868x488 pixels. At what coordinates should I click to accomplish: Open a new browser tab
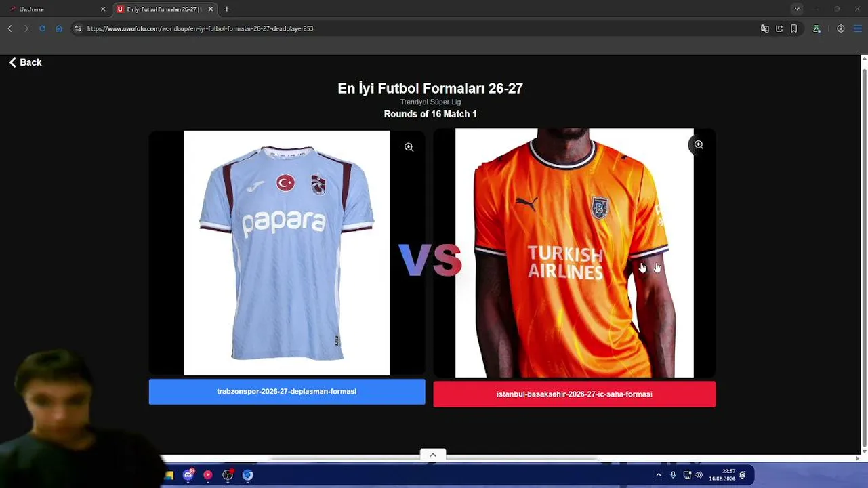(227, 9)
